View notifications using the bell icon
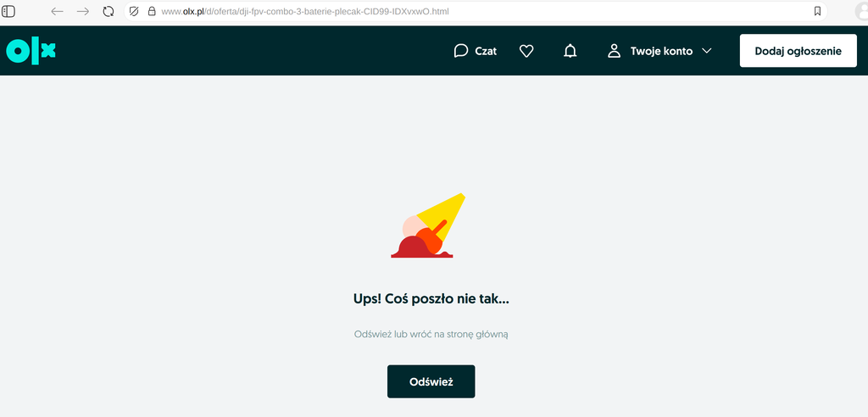Screen dimensions: 868x417 pyautogui.click(x=570, y=51)
